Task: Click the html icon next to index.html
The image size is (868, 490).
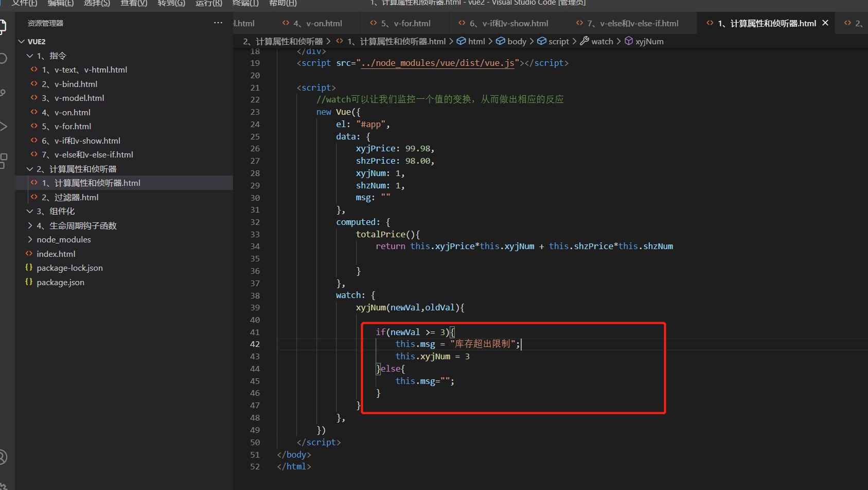Action: coord(29,253)
